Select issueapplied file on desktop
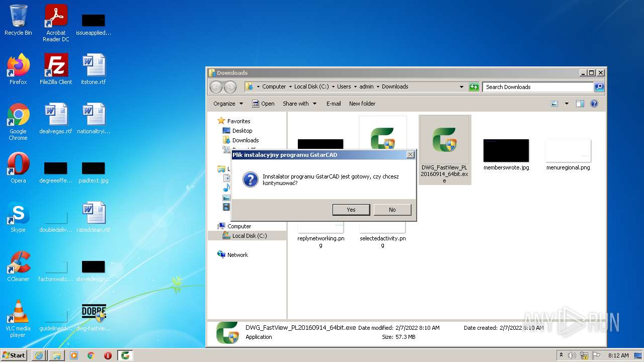 pyautogui.click(x=94, y=24)
